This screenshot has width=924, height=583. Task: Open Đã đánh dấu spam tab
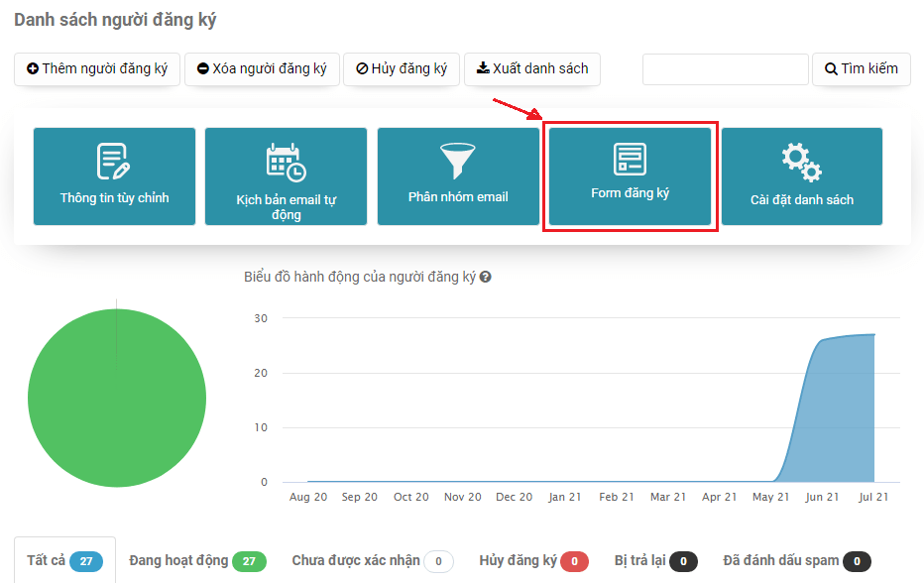pyautogui.click(x=797, y=561)
